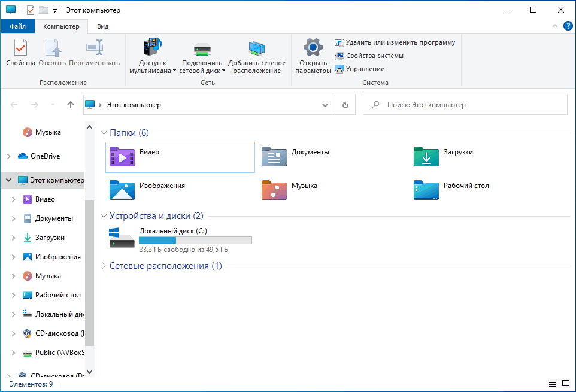Collapse Этот компьютер tree node

(x=9, y=180)
